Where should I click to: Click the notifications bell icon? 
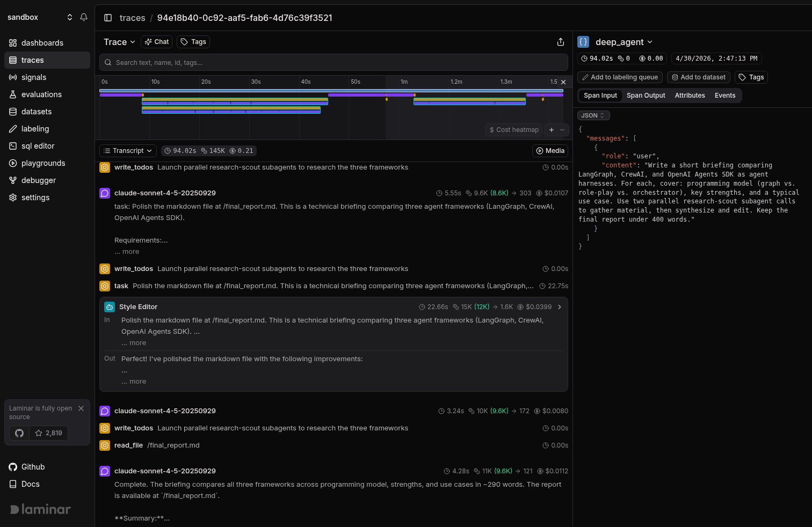(x=84, y=17)
